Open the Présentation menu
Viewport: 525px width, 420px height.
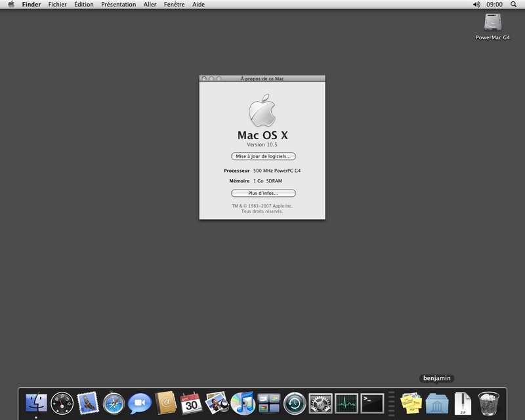pos(118,4)
